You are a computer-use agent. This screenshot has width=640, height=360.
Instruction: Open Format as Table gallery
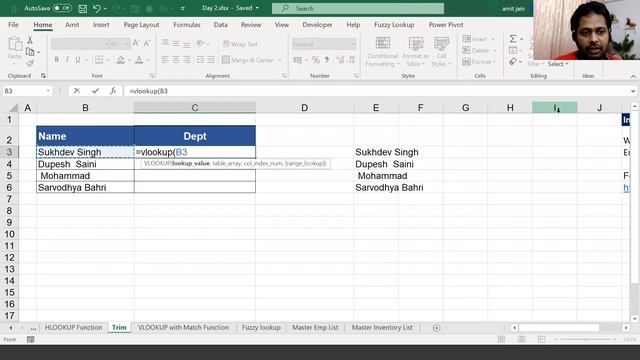pyautogui.click(x=416, y=52)
